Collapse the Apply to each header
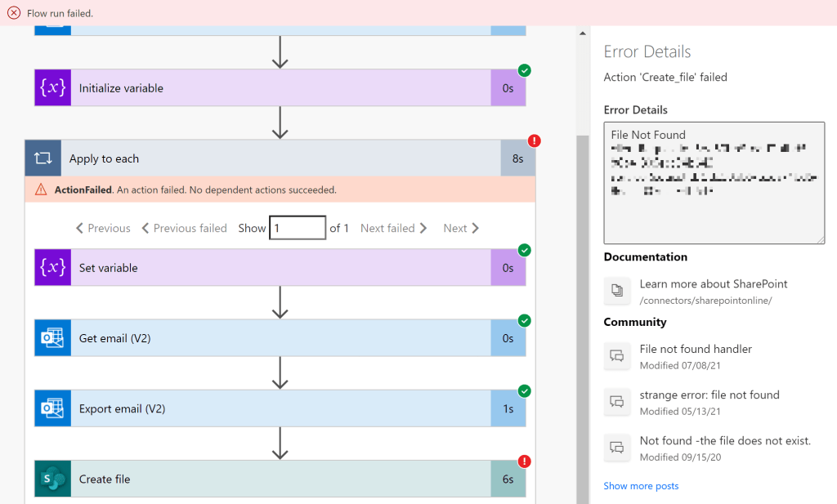This screenshot has height=504, width=837. click(x=278, y=159)
